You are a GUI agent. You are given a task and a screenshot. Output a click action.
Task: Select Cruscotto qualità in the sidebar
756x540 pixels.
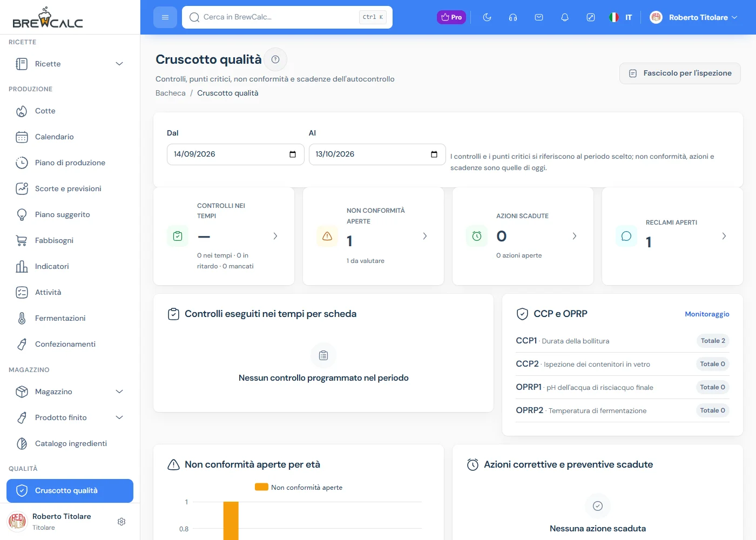pos(70,490)
